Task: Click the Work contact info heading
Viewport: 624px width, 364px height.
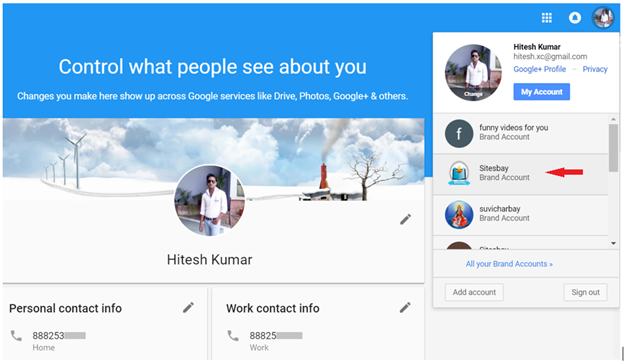Action: click(273, 308)
